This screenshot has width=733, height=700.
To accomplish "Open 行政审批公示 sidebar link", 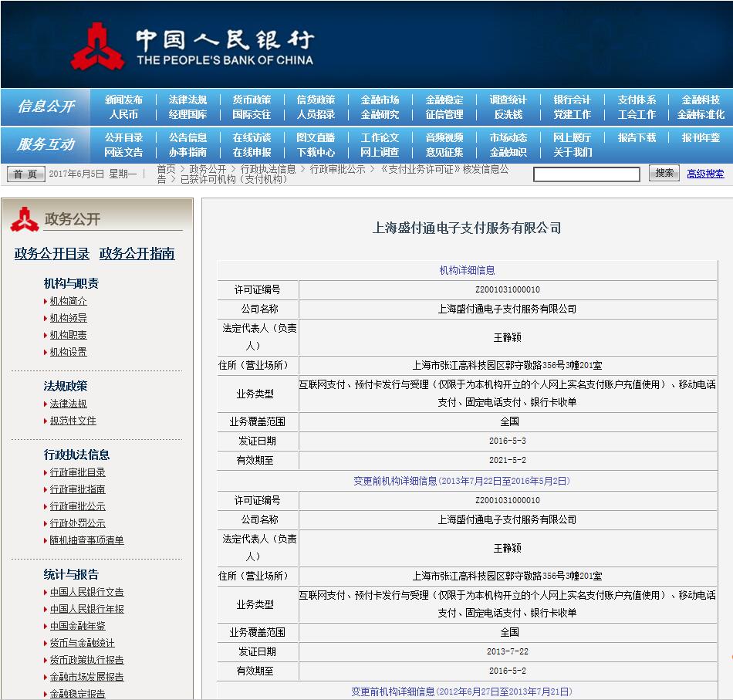I will (78, 506).
